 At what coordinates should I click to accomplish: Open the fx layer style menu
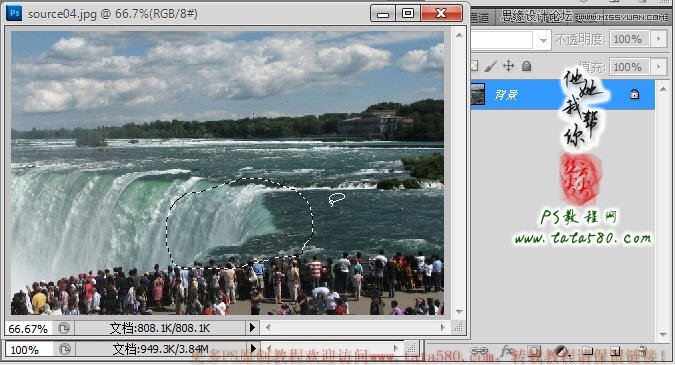point(506,351)
